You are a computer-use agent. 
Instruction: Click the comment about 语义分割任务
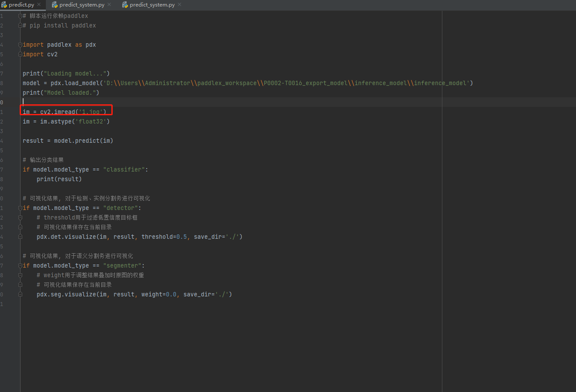click(x=78, y=256)
